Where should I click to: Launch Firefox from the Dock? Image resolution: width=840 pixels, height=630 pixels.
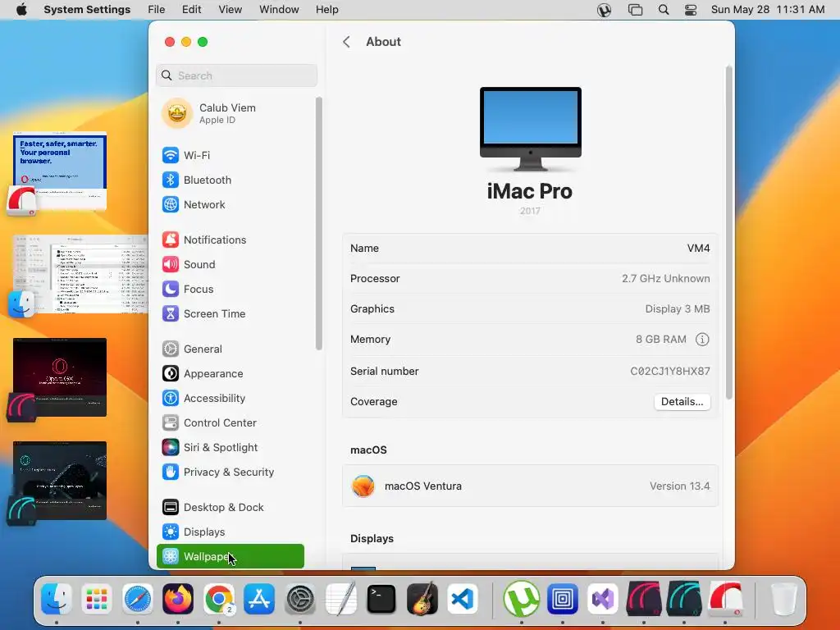pyautogui.click(x=178, y=598)
